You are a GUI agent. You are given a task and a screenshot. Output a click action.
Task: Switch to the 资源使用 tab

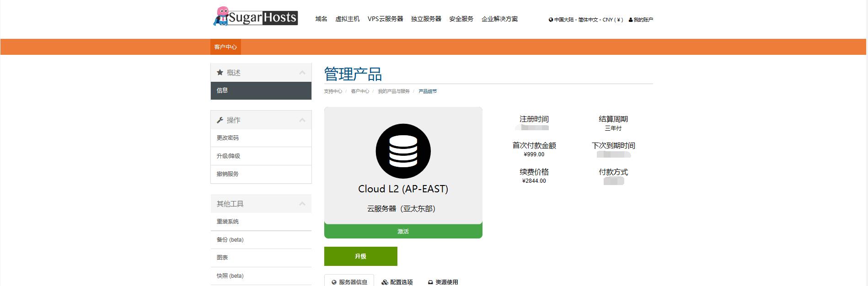[443, 282]
